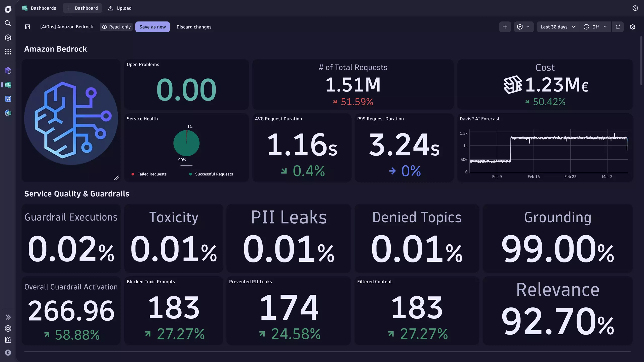
Task: Click Discard changes
Action: pyautogui.click(x=194, y=27)
